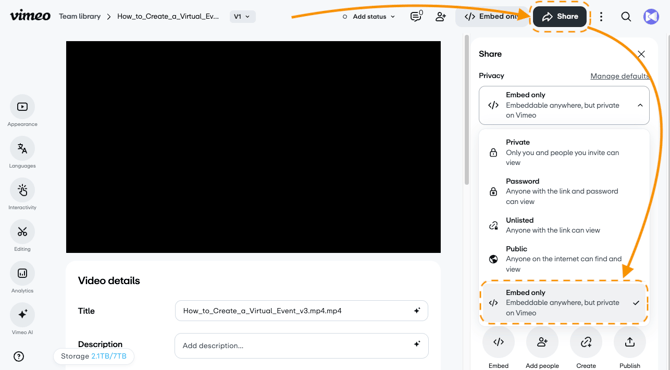Open the V1 version dropdown
670x370 pixels.
point(242,17)
